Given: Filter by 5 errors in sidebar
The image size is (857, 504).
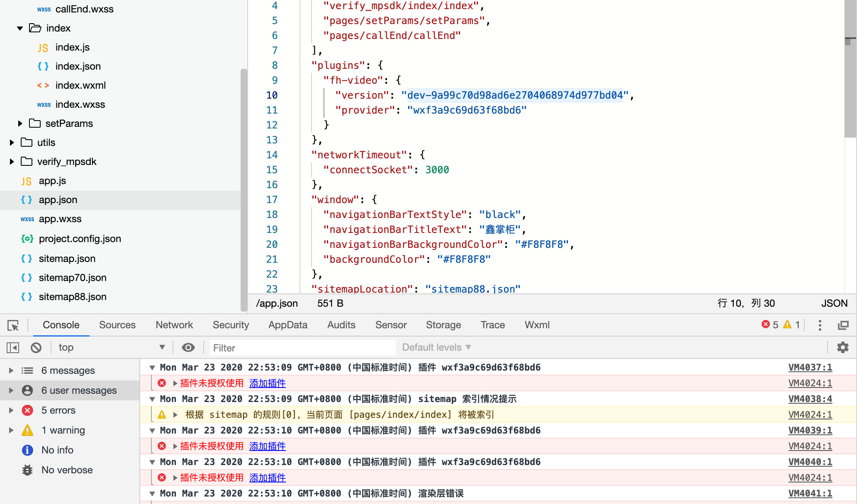Looking at the screenshot, I should click(x=58, y=410).
